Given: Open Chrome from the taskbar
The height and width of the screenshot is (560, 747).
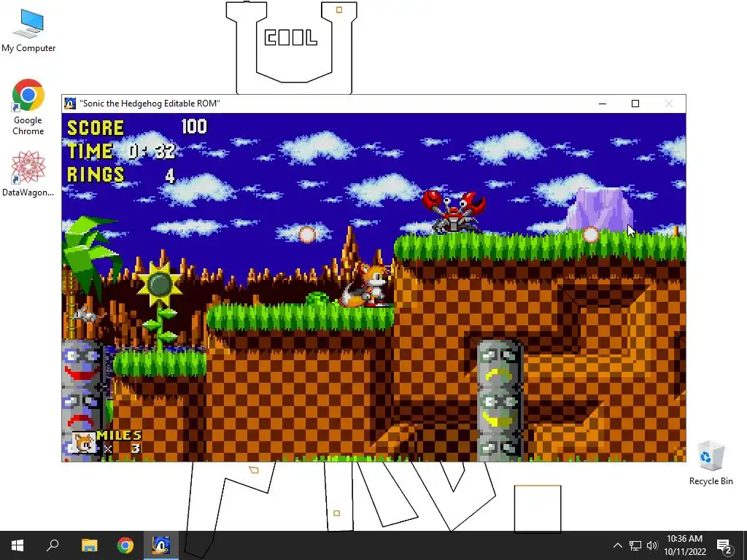Looking at the screenshot, I should (x=125, y=545).
